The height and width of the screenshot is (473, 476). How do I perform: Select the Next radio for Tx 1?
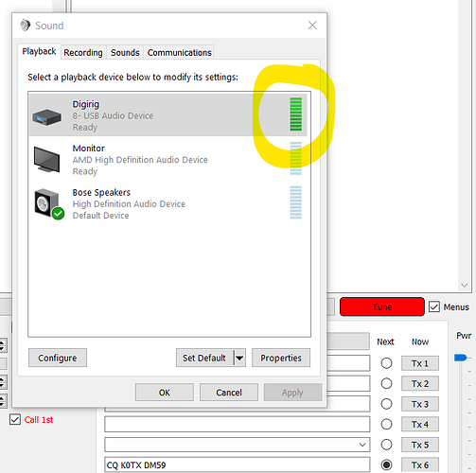coord(386,363)
